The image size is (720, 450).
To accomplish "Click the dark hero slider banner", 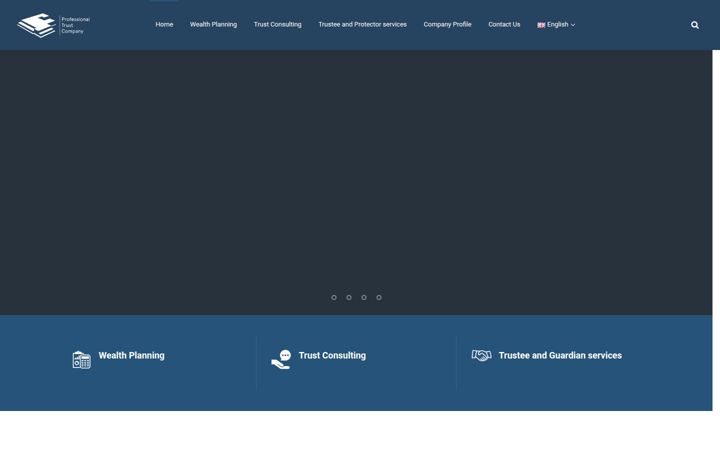I will [356, 183].
